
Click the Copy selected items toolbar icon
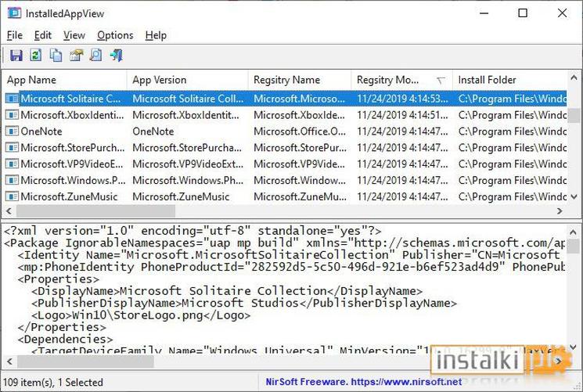tap(56, 56)
